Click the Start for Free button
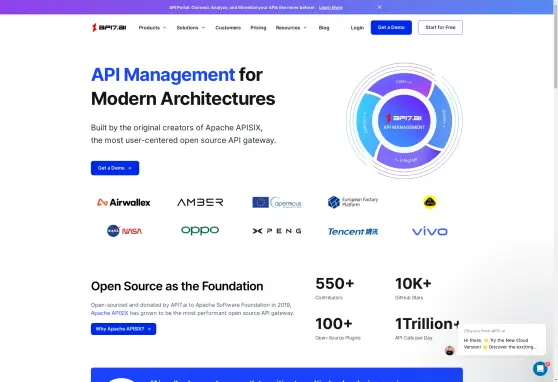This screenshot has width=558, height=382. click(440, 27)
